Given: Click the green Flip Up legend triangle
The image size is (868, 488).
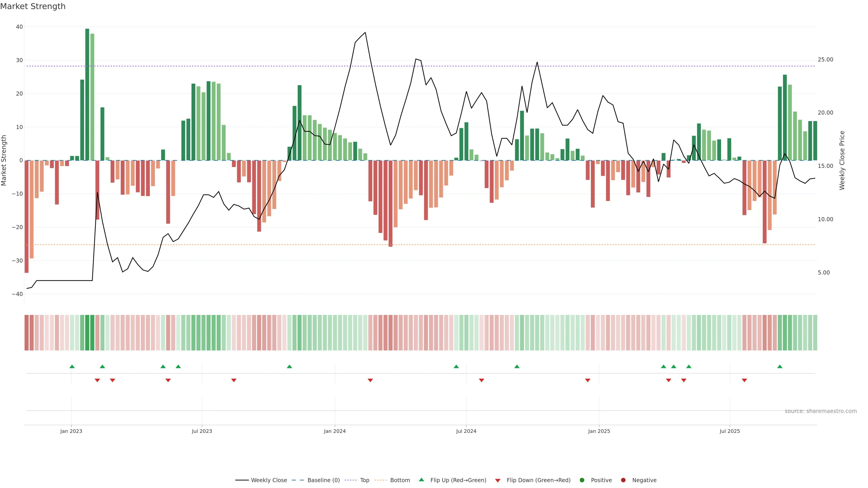Looking at the screenshot, I should coord(421,480).
